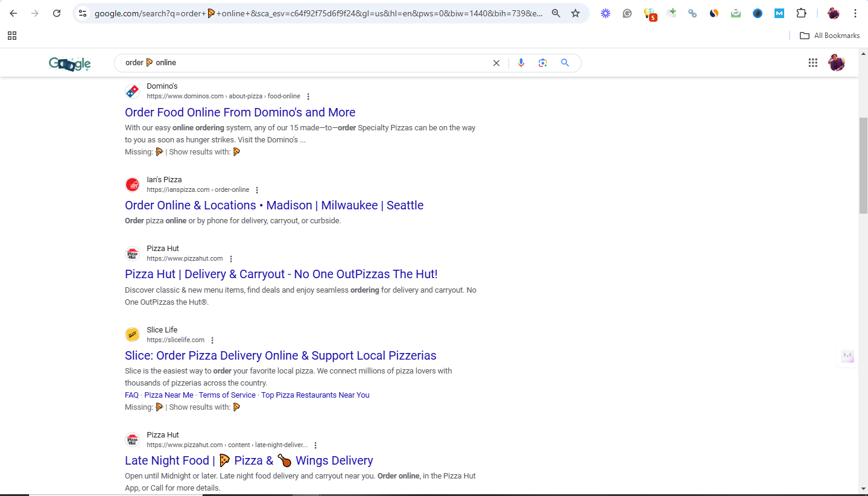The width and height of the screenshot is (868, 496).
Task: Click the Ian's Pizza red favicon
Action: coord(132,185)
